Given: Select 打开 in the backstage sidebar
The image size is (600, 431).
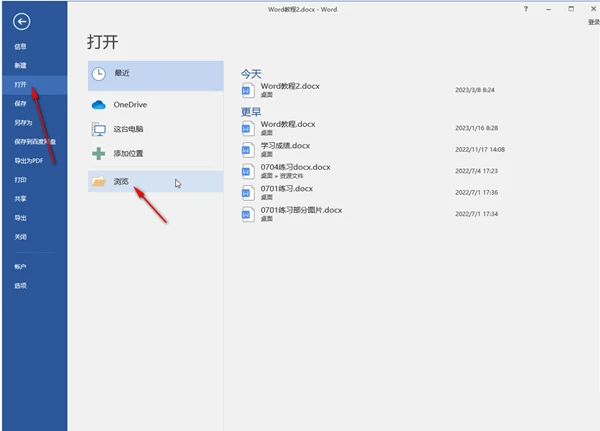Looking at the screenshot, I should (x=34, y=85).
